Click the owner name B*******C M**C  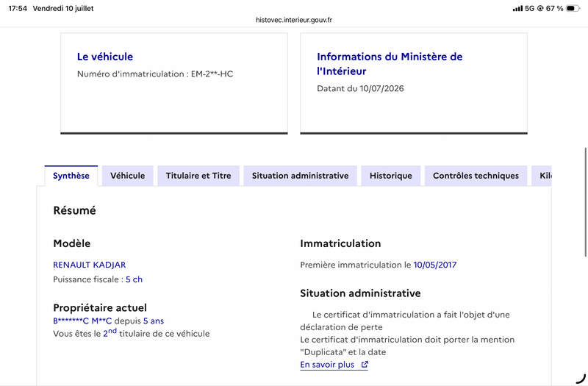[82, 321]
